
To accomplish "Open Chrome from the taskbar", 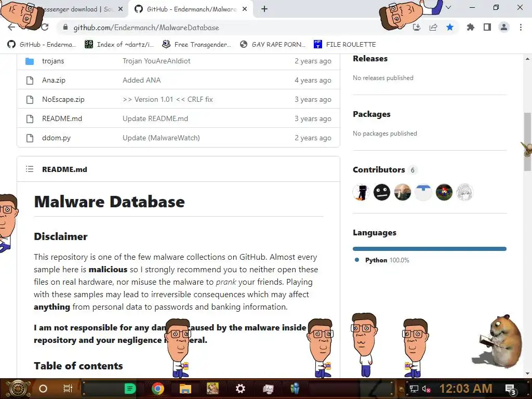I will (158, 389).
